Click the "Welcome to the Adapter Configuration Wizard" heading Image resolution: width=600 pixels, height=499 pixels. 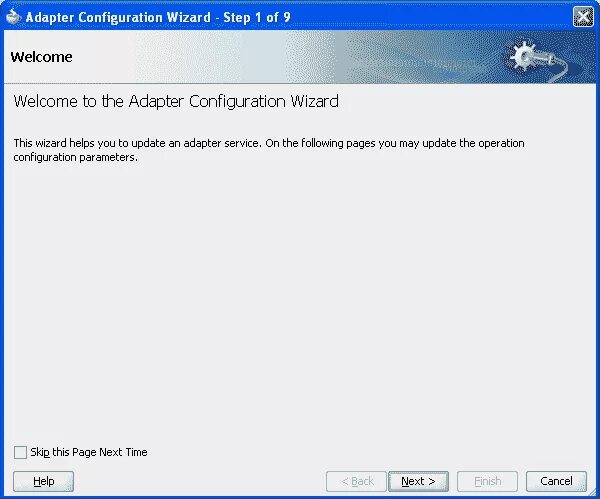click(x=176, y=101)
